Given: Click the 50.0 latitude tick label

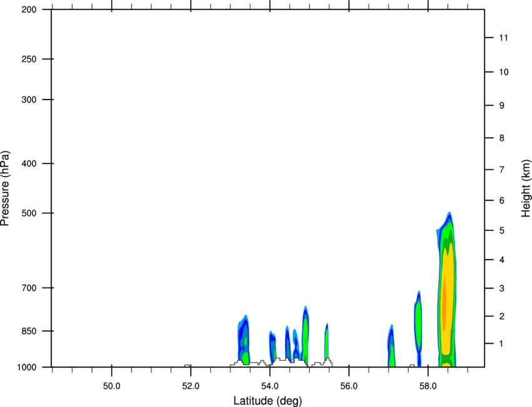Looking at the screenshot, I should coord(111,386).
